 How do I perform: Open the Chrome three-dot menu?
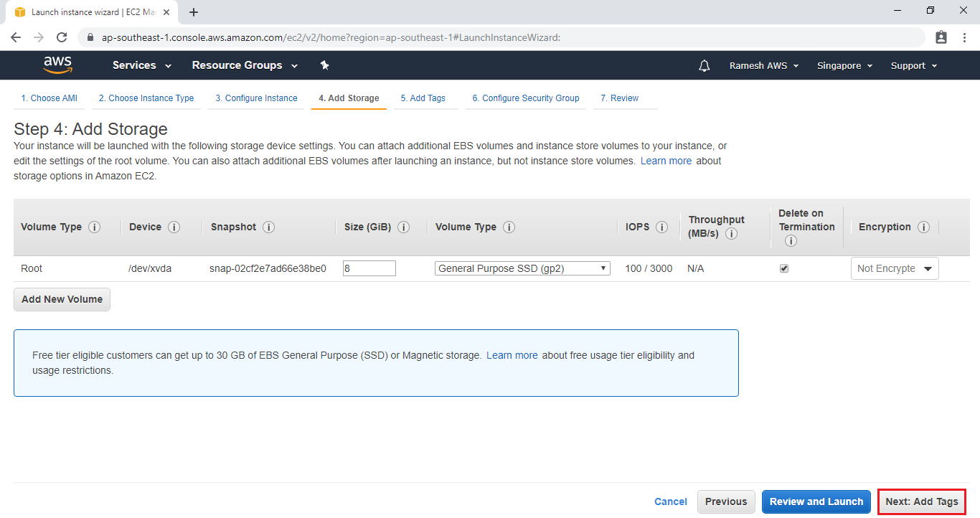(964, 37)
